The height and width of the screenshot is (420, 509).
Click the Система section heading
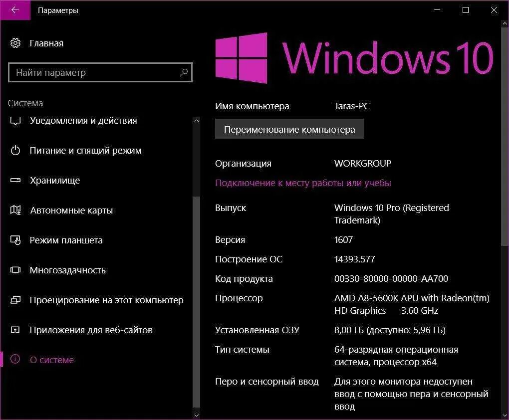click(x=25, y=103)
